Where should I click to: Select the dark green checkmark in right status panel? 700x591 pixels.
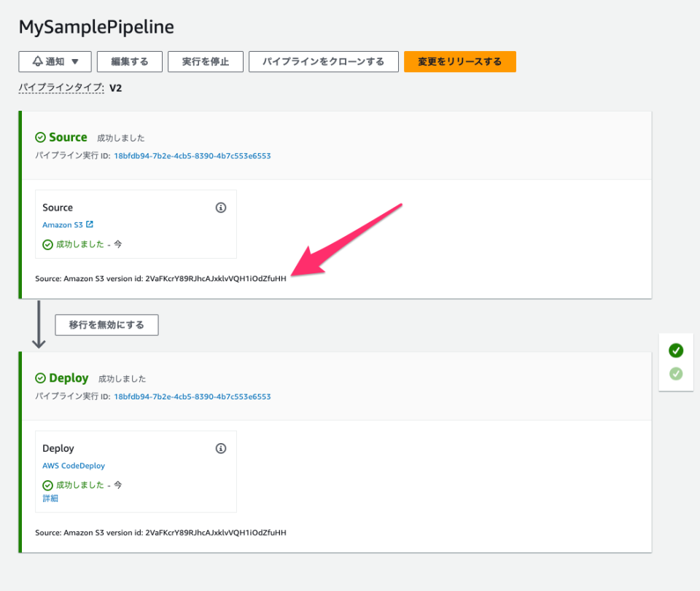tap(675, 351)
